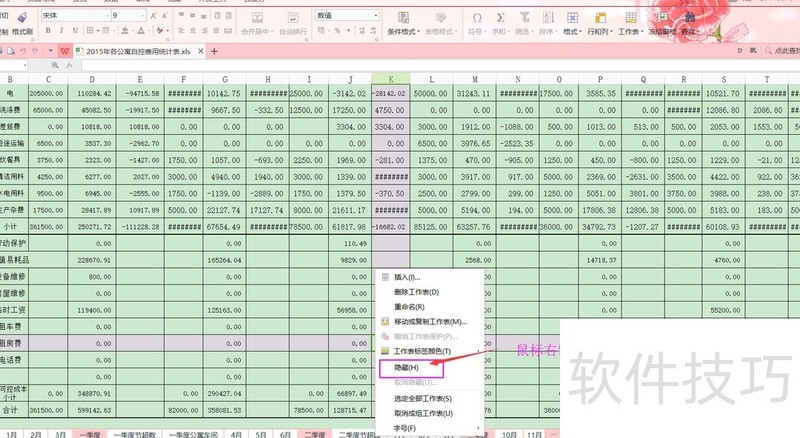Close the 2015年各公寓自控费用统计表.xls tab
The image size is (800, 438).
click(x=201, y=51)
